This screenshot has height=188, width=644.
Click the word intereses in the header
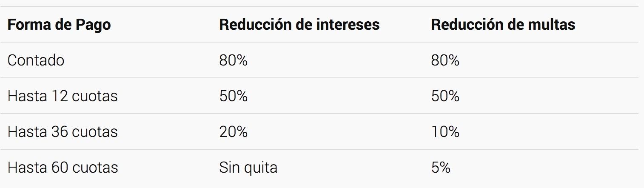coord(348,25)
